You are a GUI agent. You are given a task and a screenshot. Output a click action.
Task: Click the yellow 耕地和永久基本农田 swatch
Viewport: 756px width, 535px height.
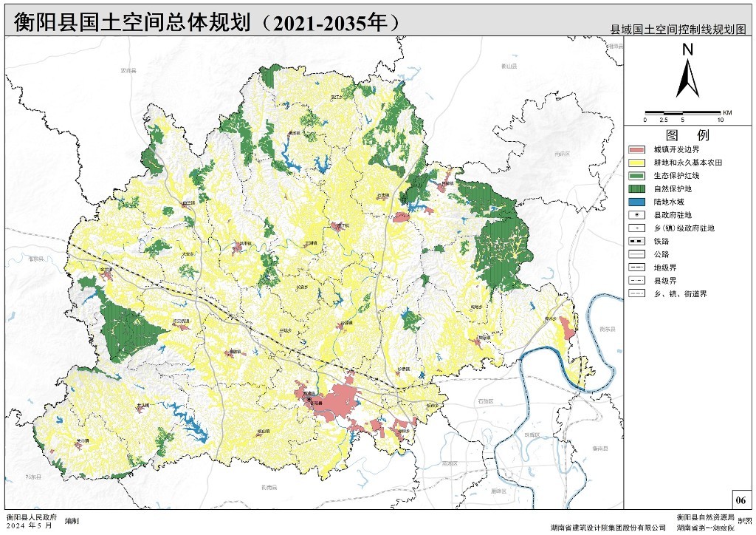click(636, 163)
